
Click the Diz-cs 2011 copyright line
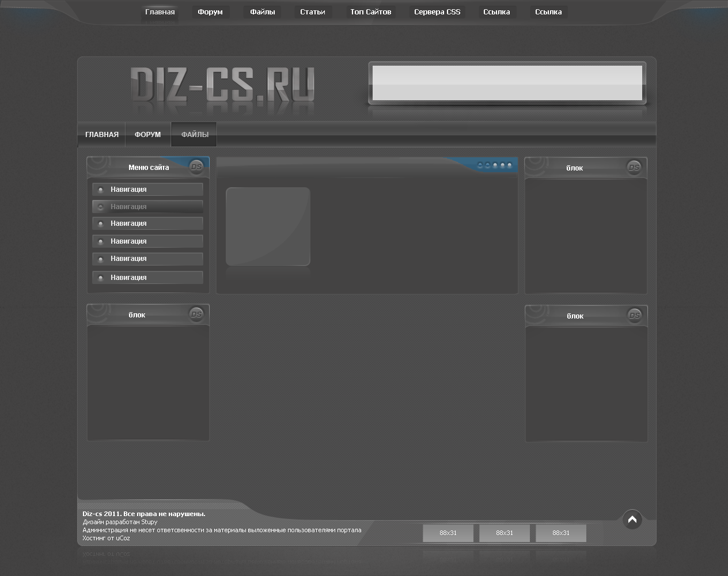(x=144, y=514)
